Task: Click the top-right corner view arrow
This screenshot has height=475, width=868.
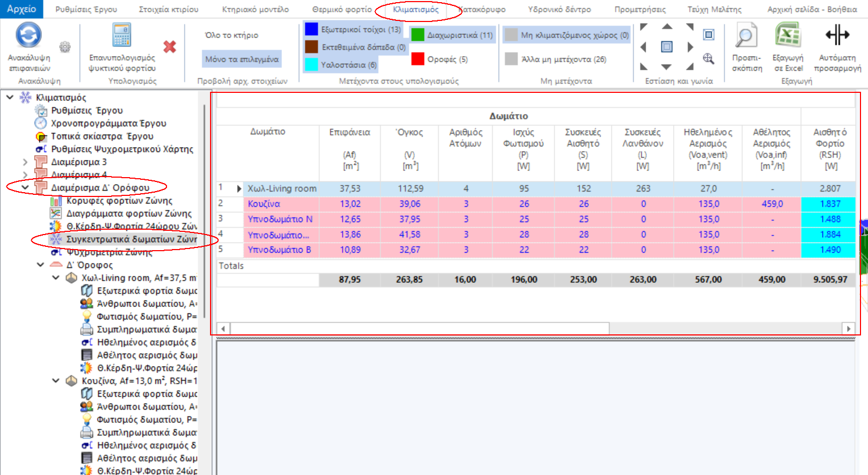Action: [690, 27]
